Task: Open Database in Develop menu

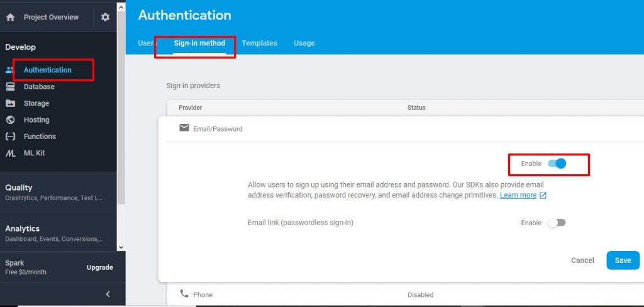Action: (x=39, y=87)
